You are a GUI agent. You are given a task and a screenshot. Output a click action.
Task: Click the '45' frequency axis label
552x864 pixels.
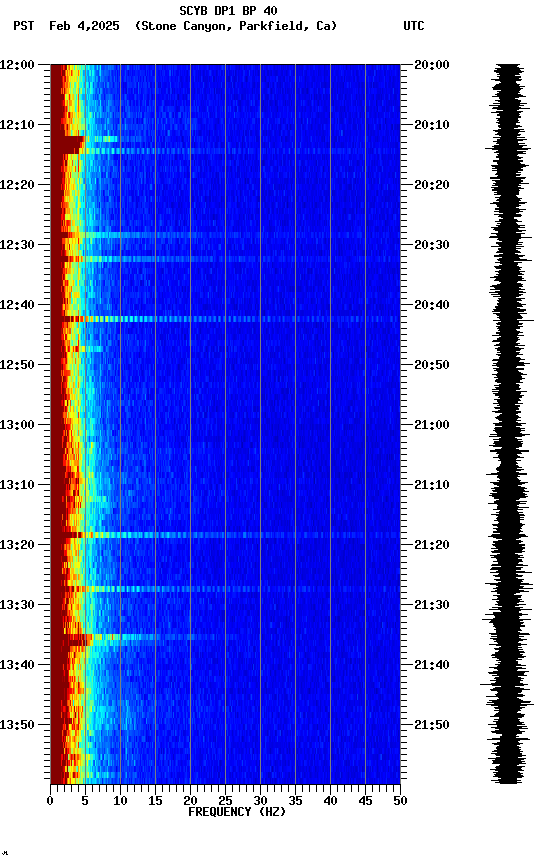coord(365,801)
